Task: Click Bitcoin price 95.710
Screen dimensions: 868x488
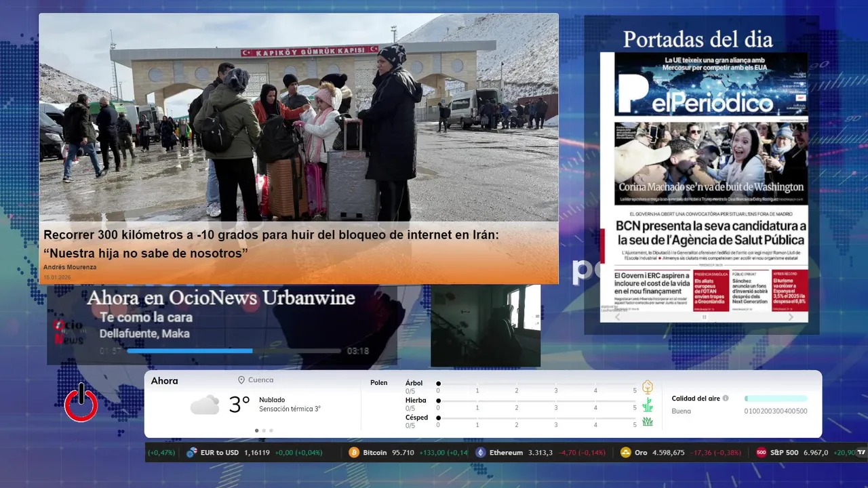Action: [x=403, y=452]
